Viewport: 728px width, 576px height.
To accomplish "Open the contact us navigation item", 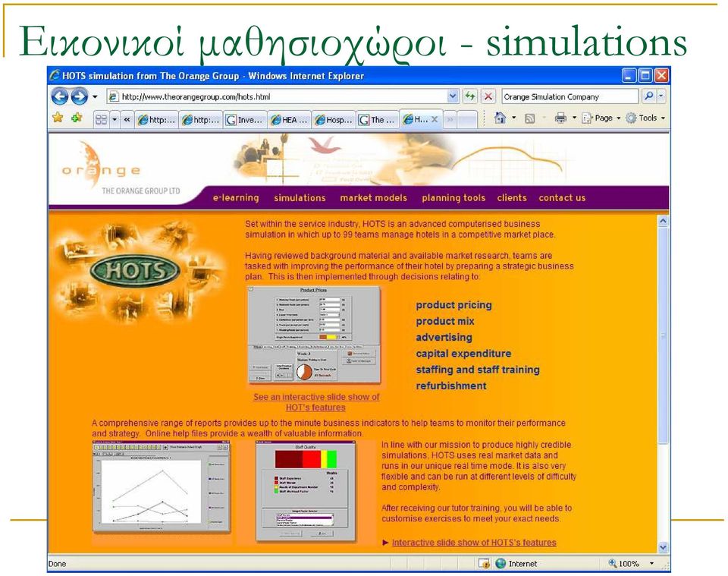I will 562,198.
